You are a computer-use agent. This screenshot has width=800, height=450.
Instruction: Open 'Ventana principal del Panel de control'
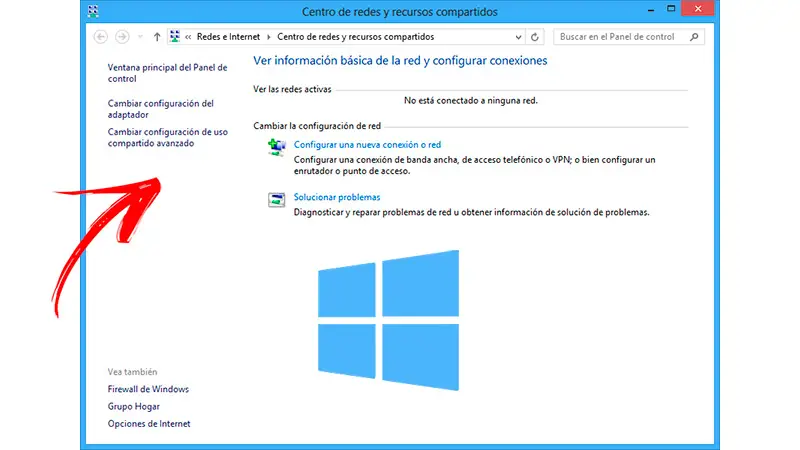(x=167, y=73)
